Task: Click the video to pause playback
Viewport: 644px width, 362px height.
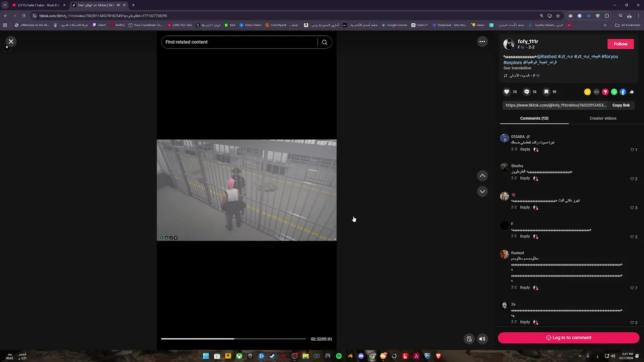Action: click(x=247, y=190)
